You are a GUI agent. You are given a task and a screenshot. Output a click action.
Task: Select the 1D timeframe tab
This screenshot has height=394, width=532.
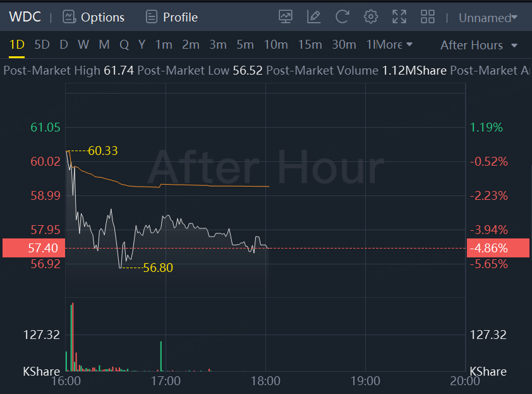(17, 45)
